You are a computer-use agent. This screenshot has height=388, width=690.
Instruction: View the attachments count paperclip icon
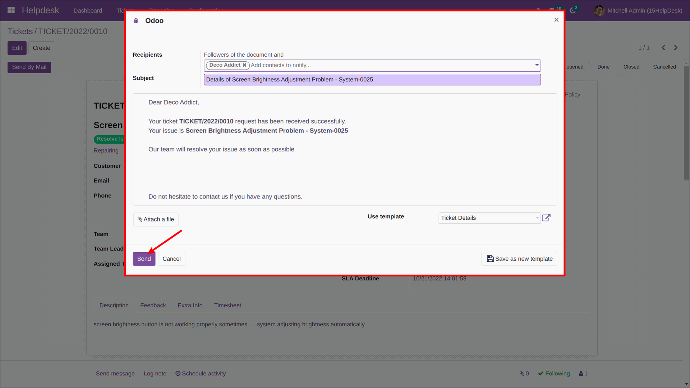524,373
